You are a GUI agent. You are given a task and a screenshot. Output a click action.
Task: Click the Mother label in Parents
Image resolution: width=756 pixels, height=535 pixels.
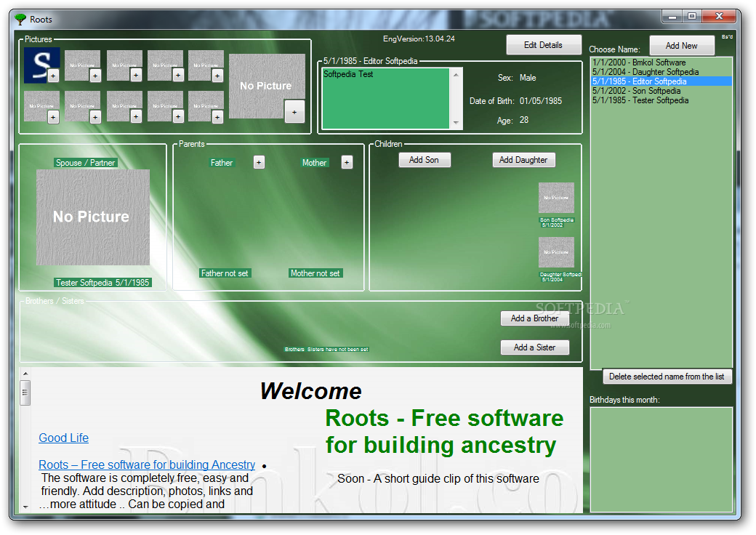314,163
